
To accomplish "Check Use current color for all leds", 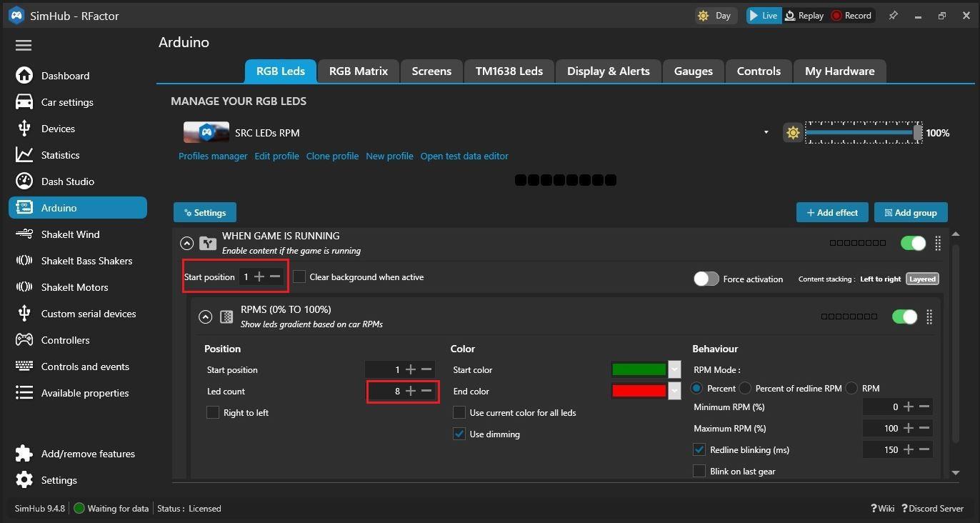I will (459, 413).
